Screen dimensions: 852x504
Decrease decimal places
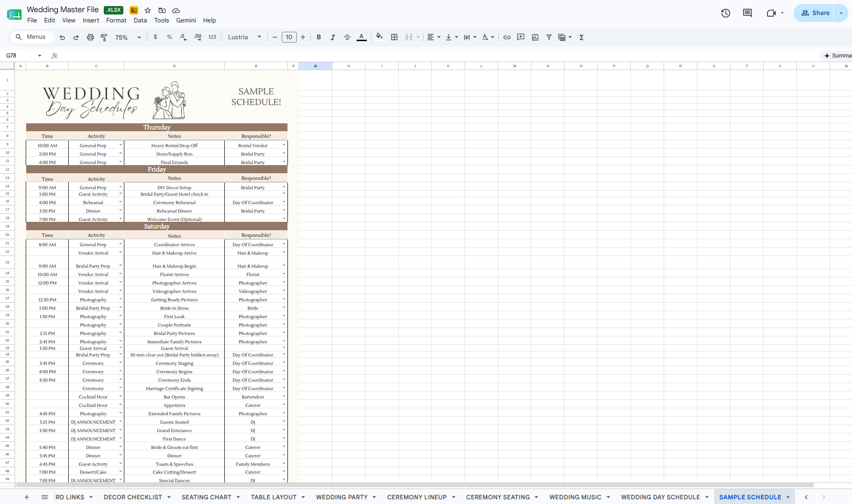coord(183,37)
